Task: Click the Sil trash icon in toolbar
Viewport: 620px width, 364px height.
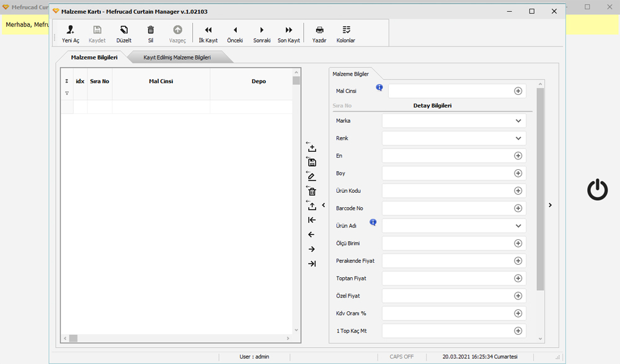Action: [151, 30]
